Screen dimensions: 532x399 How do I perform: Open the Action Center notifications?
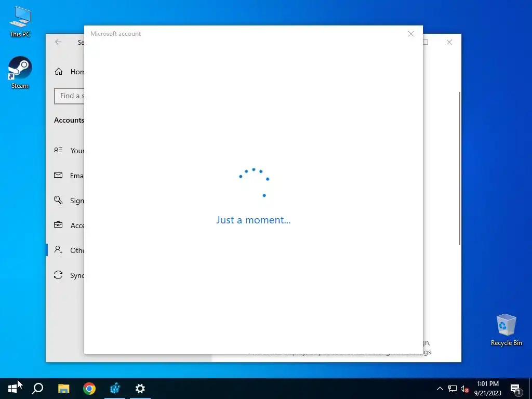(515, 389)
